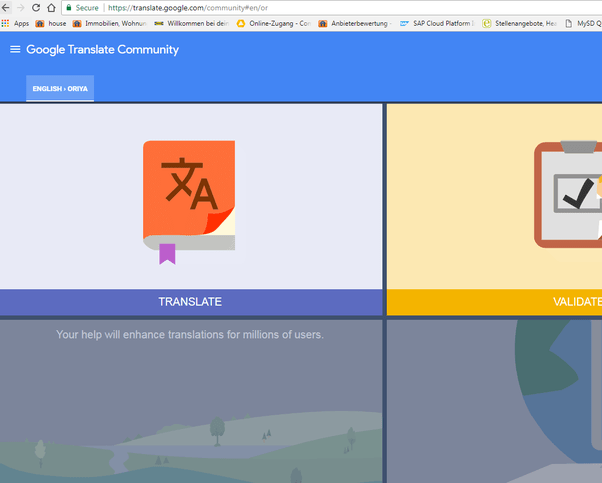
Task: Open the 'SAP Cloud Platform' bookmark
Action: 437,23
